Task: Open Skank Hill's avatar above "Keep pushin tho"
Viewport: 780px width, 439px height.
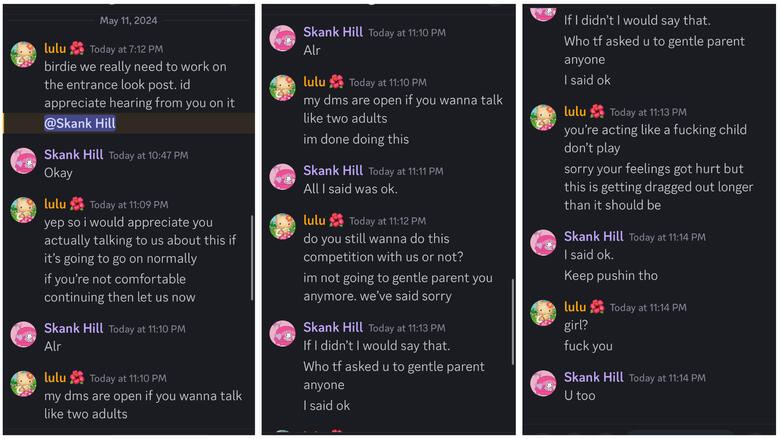Action: pos(543,243)
